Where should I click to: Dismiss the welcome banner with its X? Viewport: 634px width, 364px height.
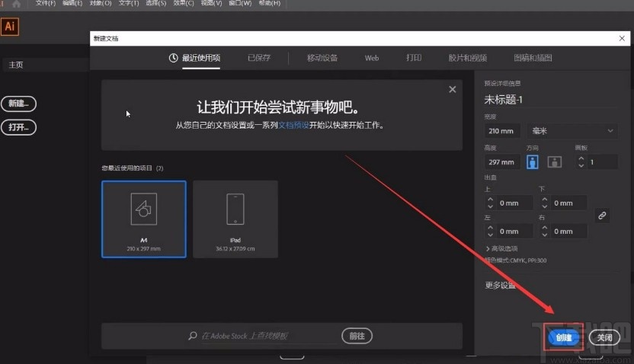453,89
